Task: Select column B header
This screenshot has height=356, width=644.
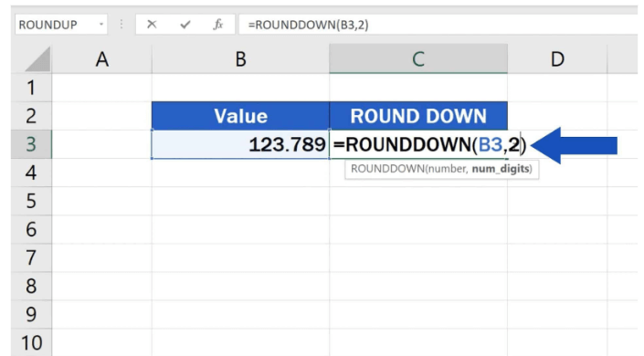Action: 240,59
